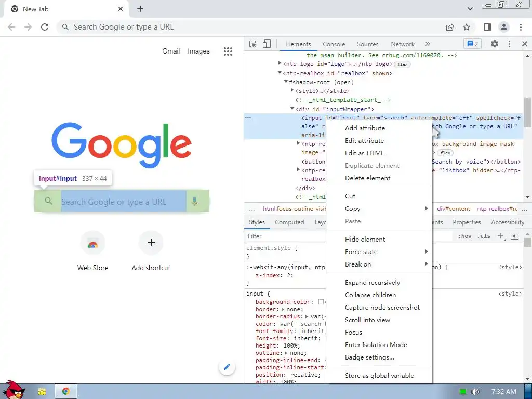Toggle the .cls class editor
Viewport: 532px width, 399px height.
click(x=484, y=236)
